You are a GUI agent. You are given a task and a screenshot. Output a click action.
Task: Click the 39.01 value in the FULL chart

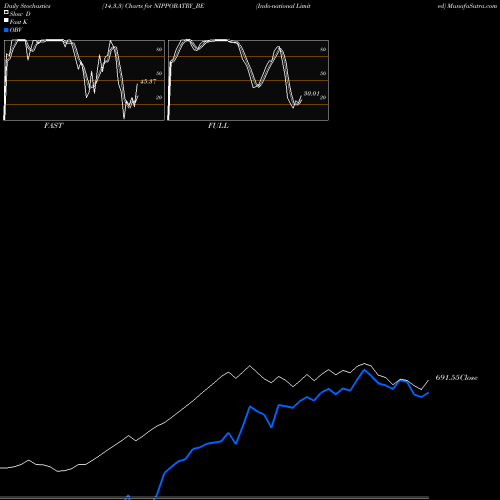tap(312, 94)
